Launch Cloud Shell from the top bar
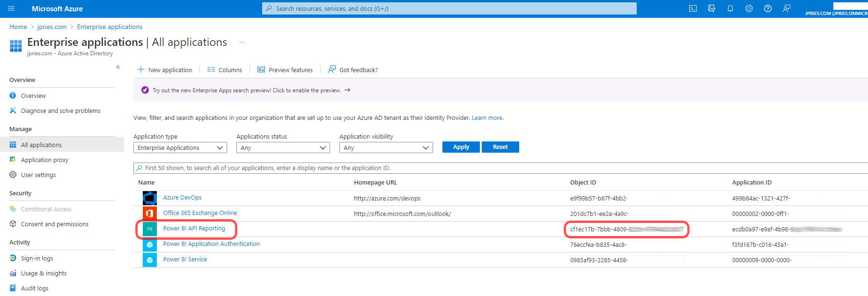This screenshot has width=868, height=296. click(x=693, y=8)
